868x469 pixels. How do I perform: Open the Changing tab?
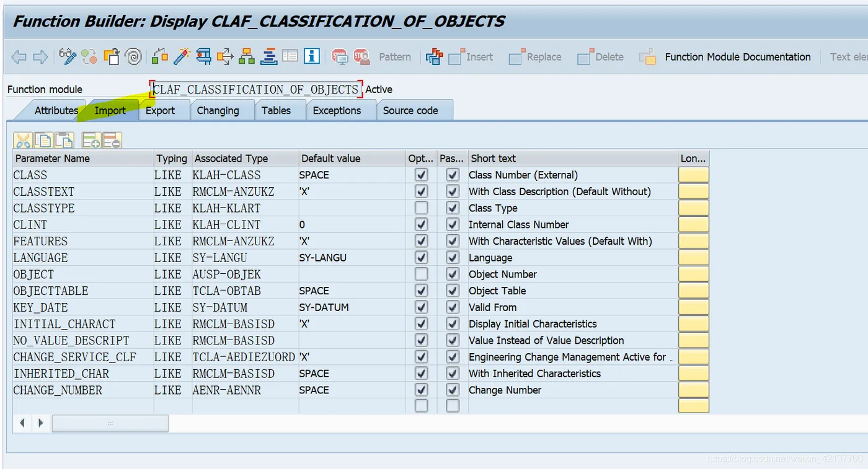tap(218, 110)
